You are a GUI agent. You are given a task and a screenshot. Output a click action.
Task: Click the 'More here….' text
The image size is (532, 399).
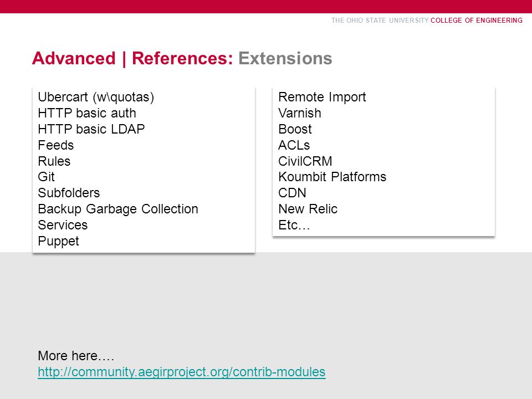coord(76,356)
